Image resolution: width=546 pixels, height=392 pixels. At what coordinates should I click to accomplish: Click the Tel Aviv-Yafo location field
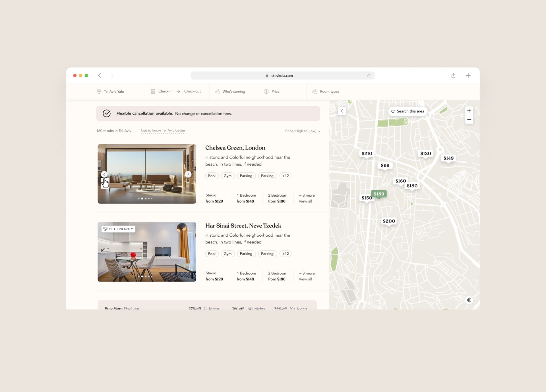(111, 91)
